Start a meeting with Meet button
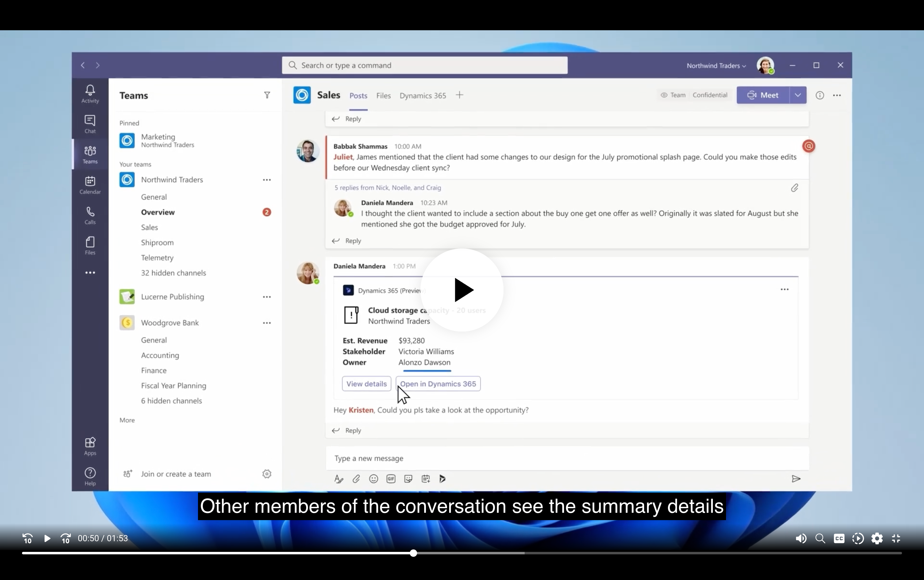924x580 pixels. [763, 95]
